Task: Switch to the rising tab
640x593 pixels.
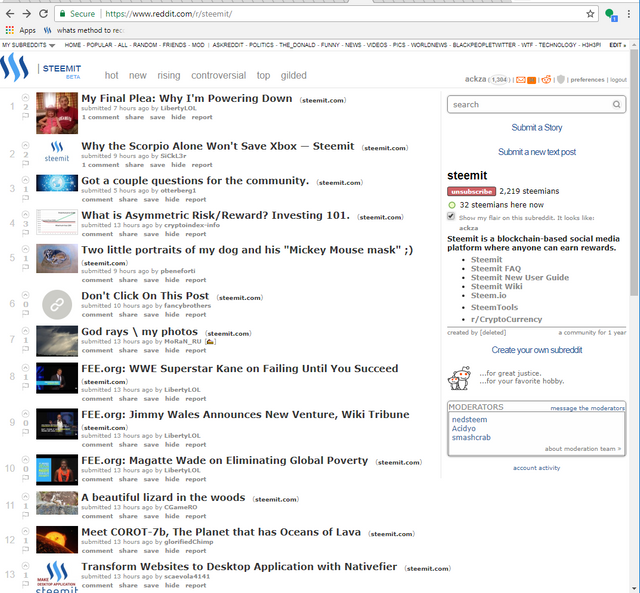Action: click(169, 76)
